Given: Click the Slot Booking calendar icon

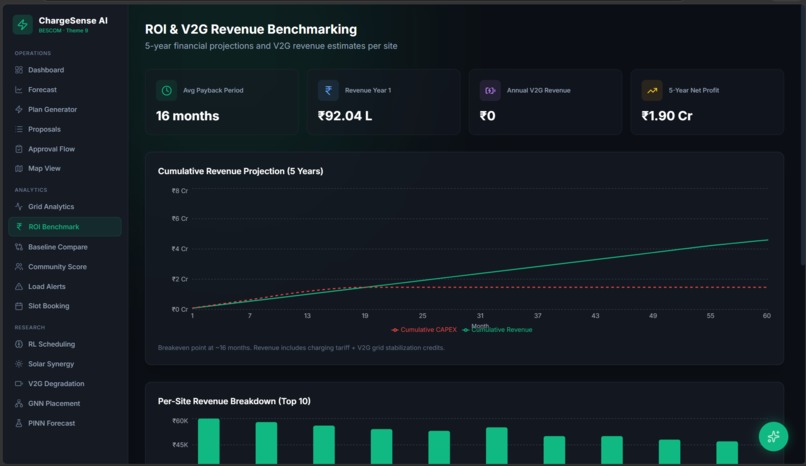Looking at the screenshot, I should tap(19, 306).
